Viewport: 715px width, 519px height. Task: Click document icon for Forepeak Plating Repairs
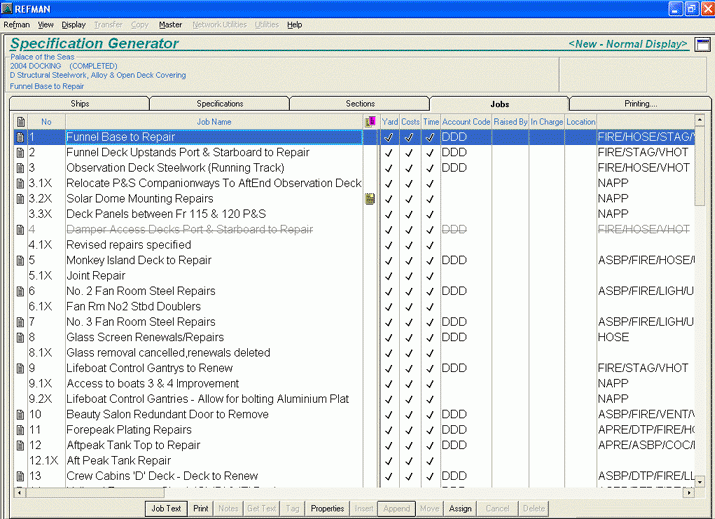pyautogui.click(x=20, y=429)
